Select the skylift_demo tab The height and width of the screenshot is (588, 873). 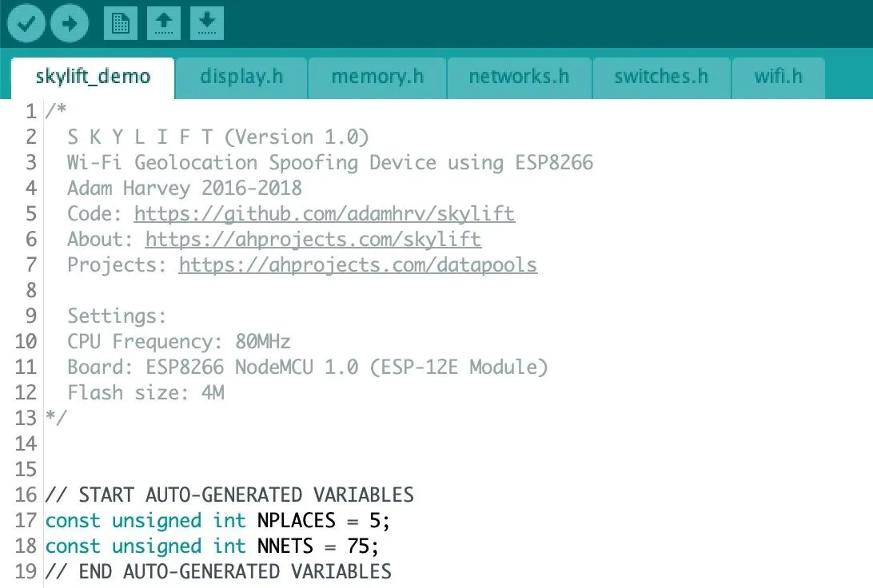tap(93, 77)
